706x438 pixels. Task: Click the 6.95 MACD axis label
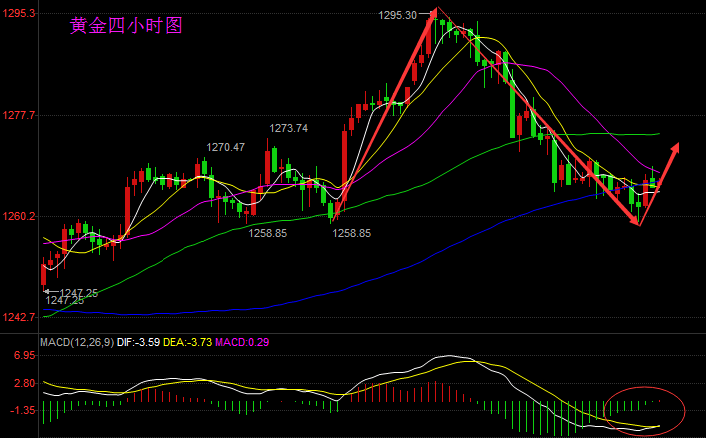[x=25, y=356]
